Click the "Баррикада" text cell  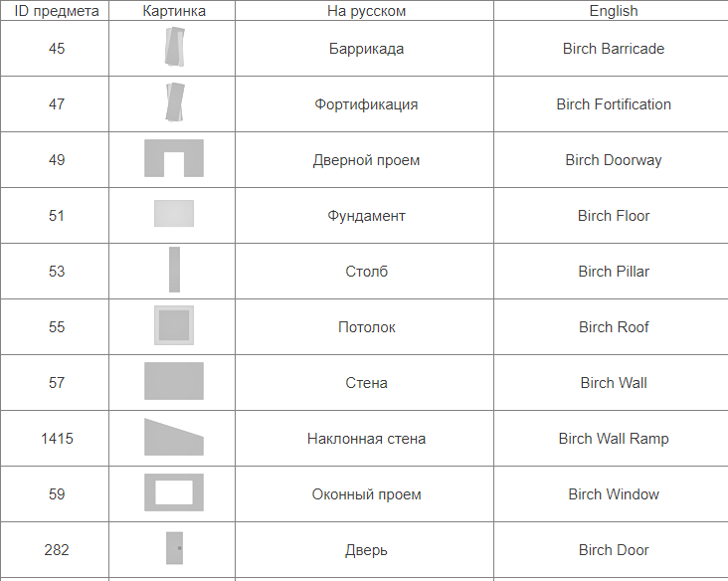[366, 49]
